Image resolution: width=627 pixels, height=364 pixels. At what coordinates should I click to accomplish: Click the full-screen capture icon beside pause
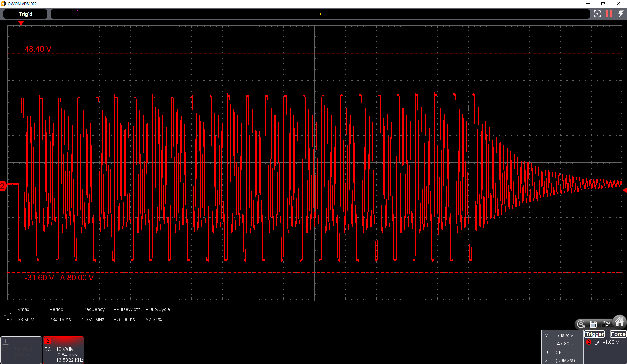[x=597, y=14]
